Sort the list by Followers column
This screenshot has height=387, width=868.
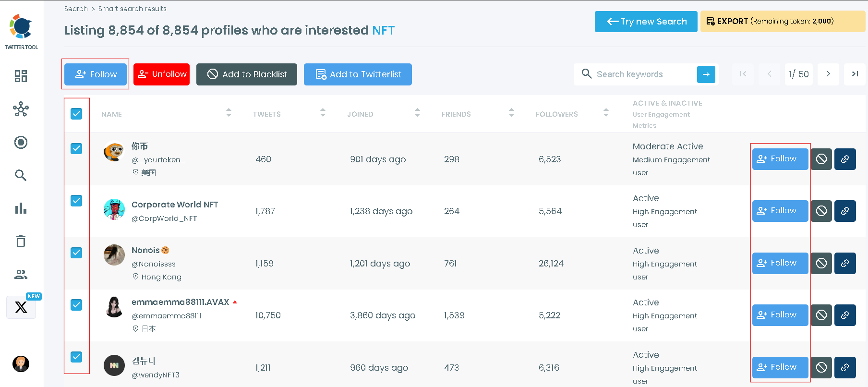pyautogui.click(x=606, y=113)
